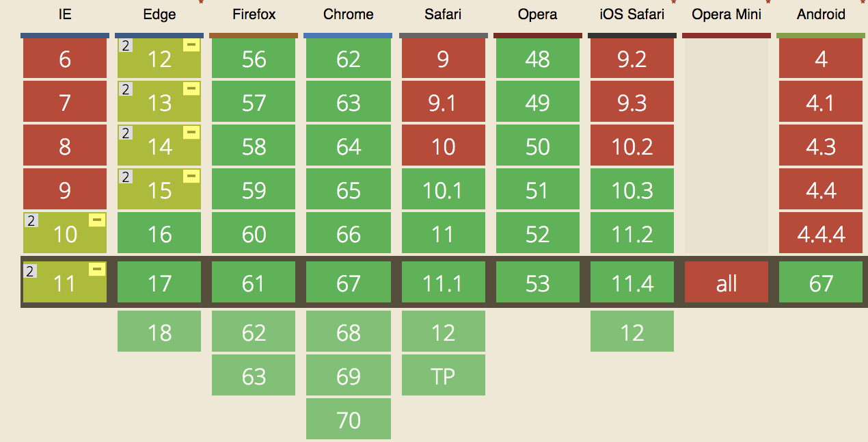Click the asterisk beside the iOS Safari header
Screen dimensions: 868x442
pos(674,3)
